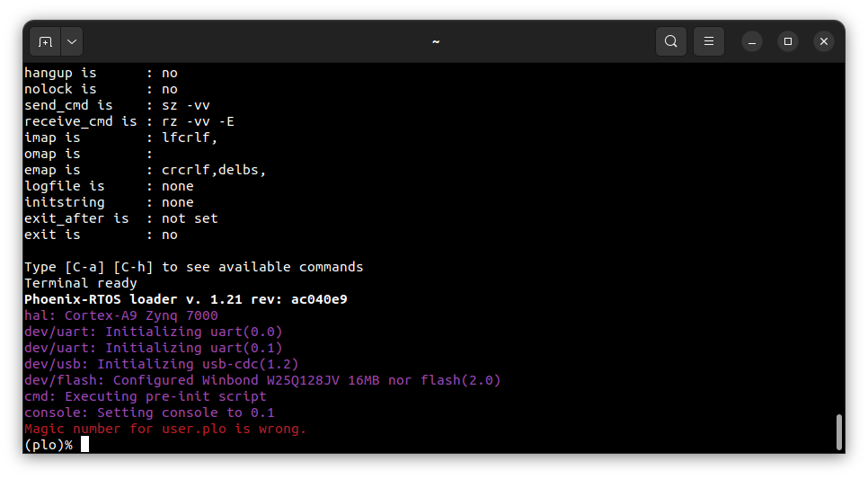Click the window title tilde
Image resolution: width=868 pixels, height=479 pixels.
pyautogui.click(x=436, y=41)
